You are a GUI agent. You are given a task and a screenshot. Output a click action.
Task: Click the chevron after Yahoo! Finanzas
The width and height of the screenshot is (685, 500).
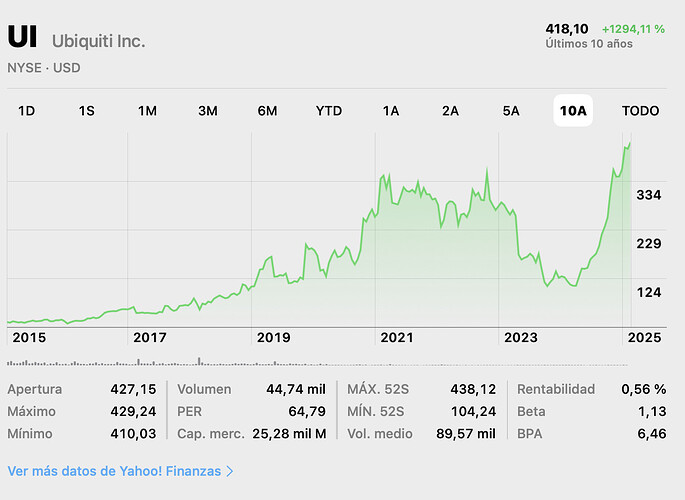(229, 472)
